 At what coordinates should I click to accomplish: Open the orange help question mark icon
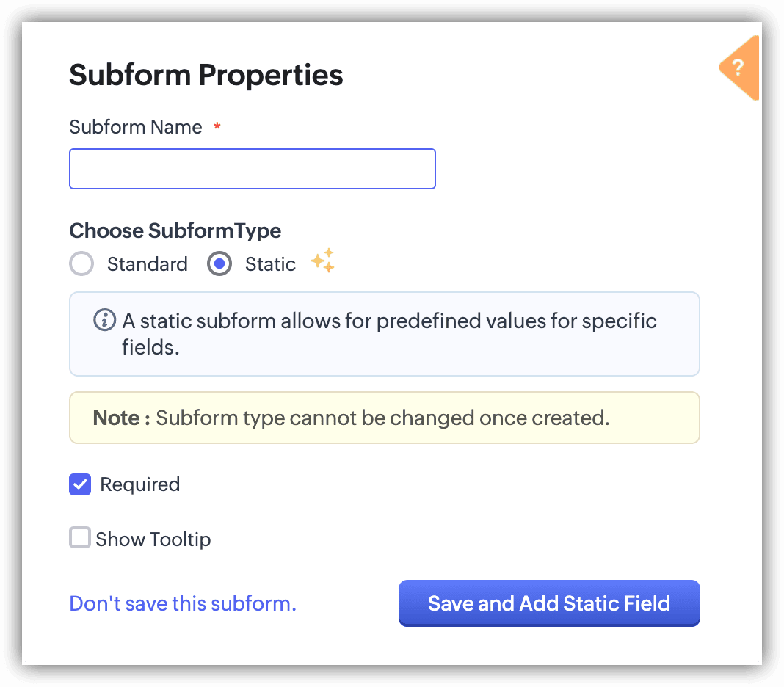click(x=738, y=68)
